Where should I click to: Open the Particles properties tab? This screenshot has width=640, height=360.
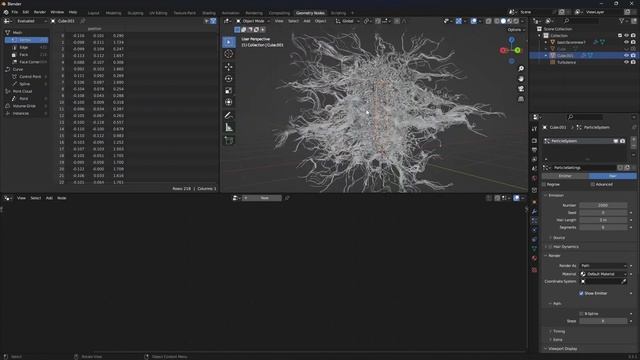[x=534, y=220]
